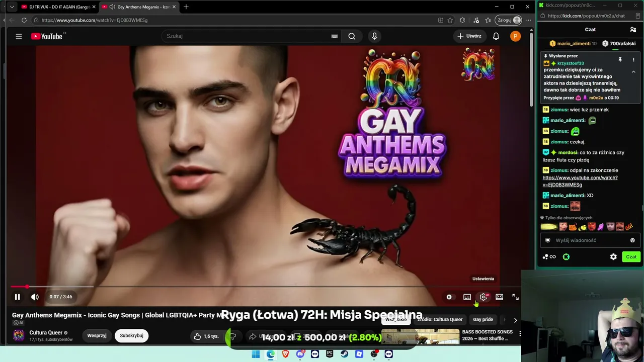The width and height of the screenshot is (644, 362).
Task: Expand the browser tab list dropdown
Action: pyautogui.click(x=12, y=7)
